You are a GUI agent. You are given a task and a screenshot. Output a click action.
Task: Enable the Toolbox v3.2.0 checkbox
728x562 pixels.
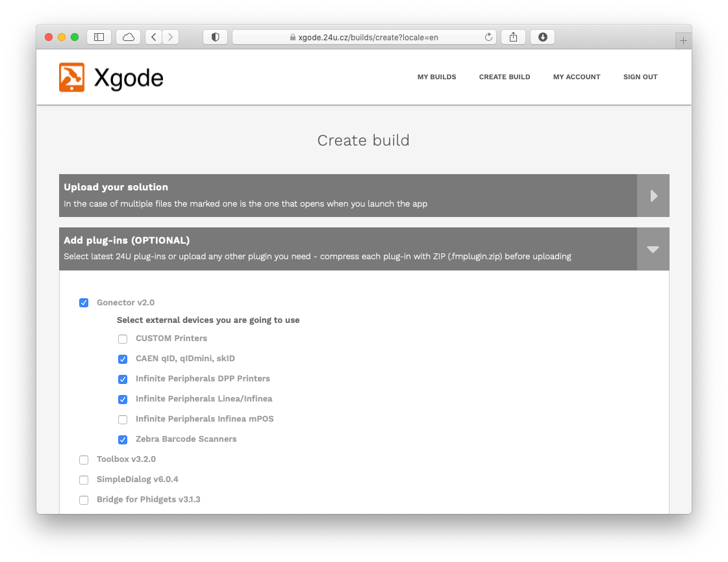pyautogui.click(x=84, y=460)
